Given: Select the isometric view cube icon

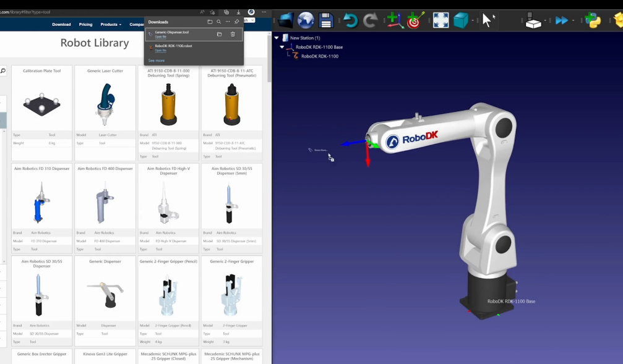Looking at the screenshot, I should [461, 20].
